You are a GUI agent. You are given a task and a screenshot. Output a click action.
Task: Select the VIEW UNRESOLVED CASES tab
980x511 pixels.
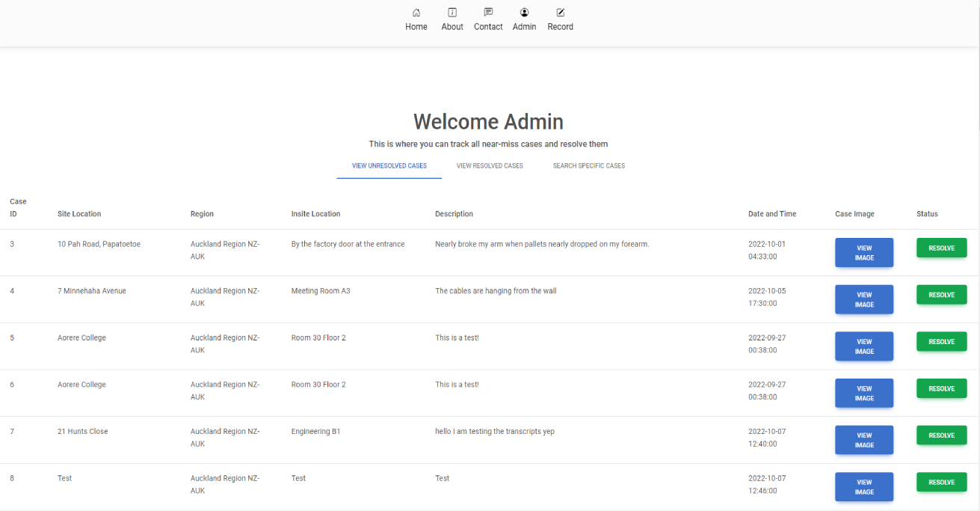click(389, 165)
